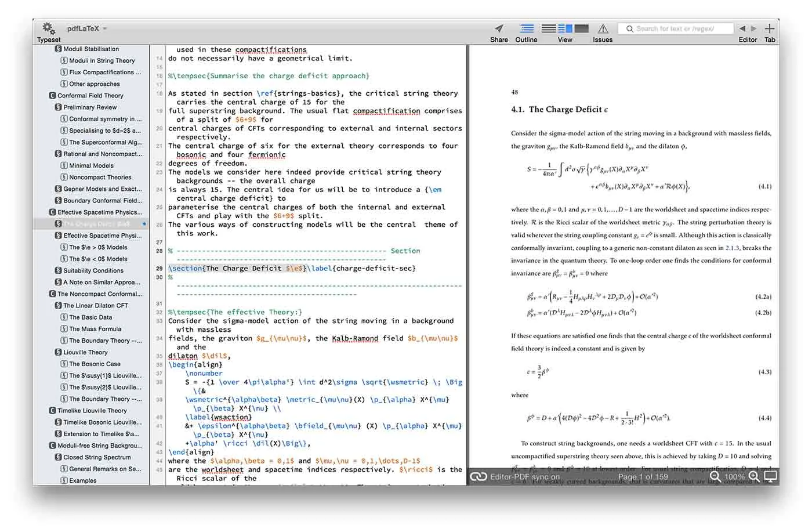
Task: Click the Share paper-plane icon
Action: tap(499, 28)
